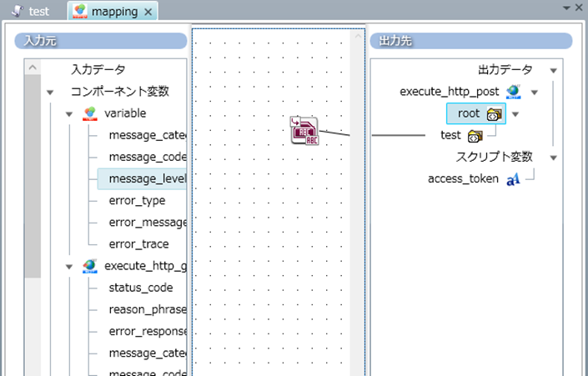Select status_code in input tree
This screenshot has width=588, height=376.
tap(141, 288)
